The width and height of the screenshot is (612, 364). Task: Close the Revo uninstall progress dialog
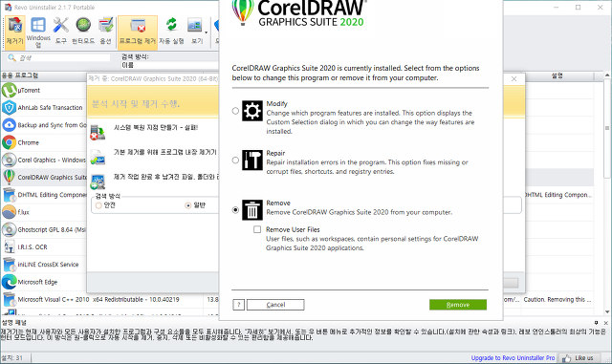pyautogui.click(x=514, y=78)
